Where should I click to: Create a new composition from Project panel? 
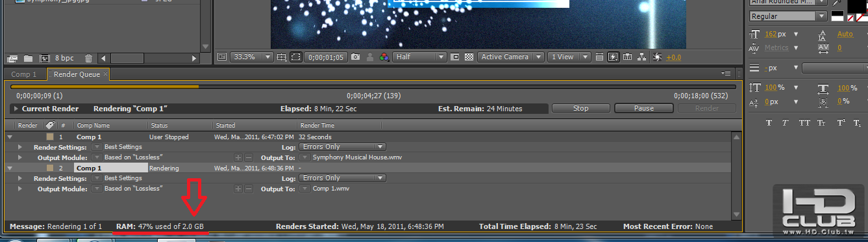pos(45,58)
